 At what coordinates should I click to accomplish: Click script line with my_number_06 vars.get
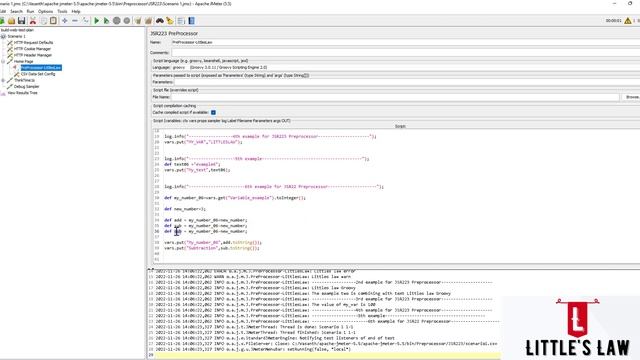point(235,198)
